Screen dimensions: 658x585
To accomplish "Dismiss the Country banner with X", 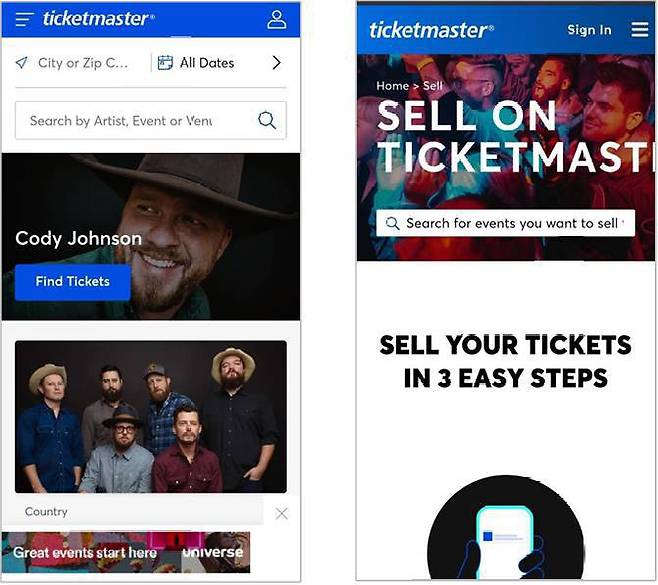I will 281,513.
